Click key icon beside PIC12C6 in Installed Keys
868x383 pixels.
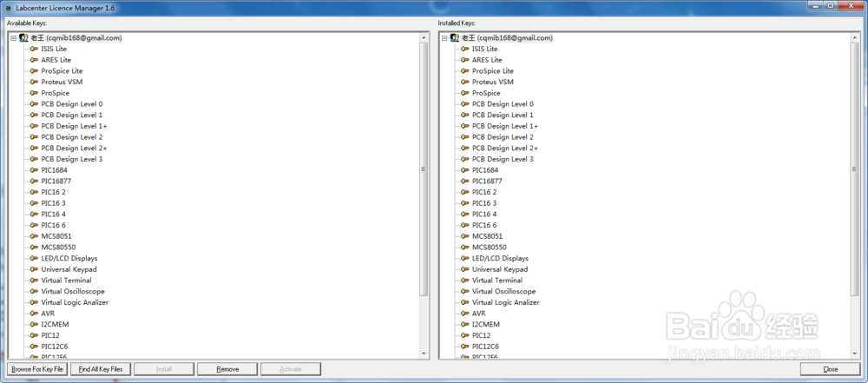point(465,347)
